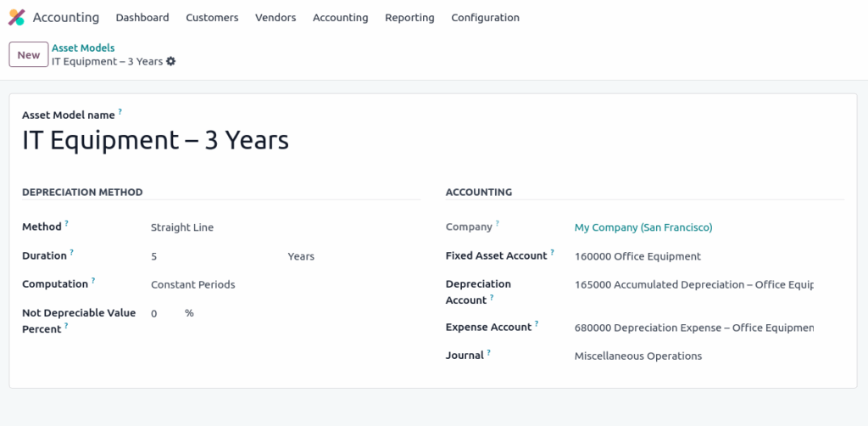Create a new asset model with New button
This screenshot has width=868, height=426.
pos(29,55)
